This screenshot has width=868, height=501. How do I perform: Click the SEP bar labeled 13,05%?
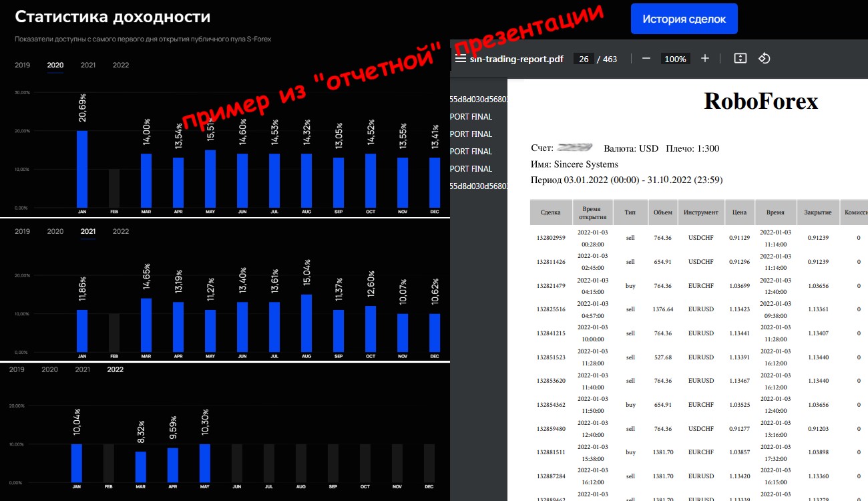pos(339,182)
